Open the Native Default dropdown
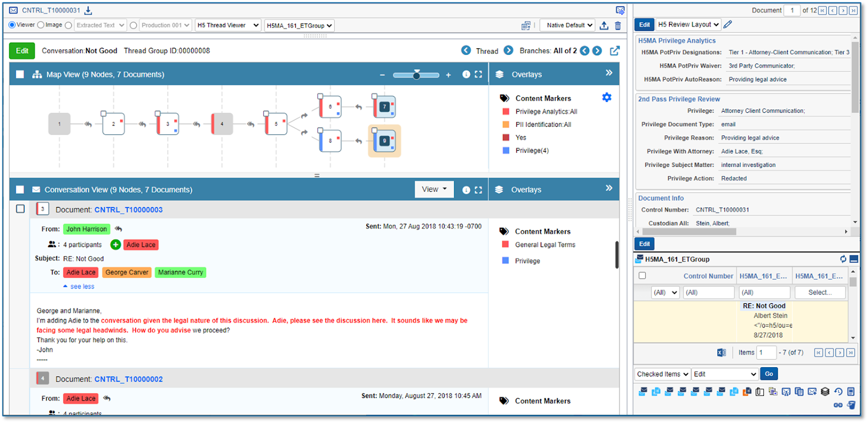868x423 pixels. point(567,25)
